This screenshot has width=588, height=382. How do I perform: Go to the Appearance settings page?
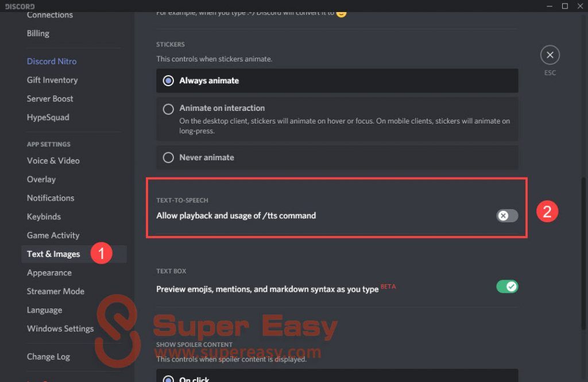click(x=49, y=273)
